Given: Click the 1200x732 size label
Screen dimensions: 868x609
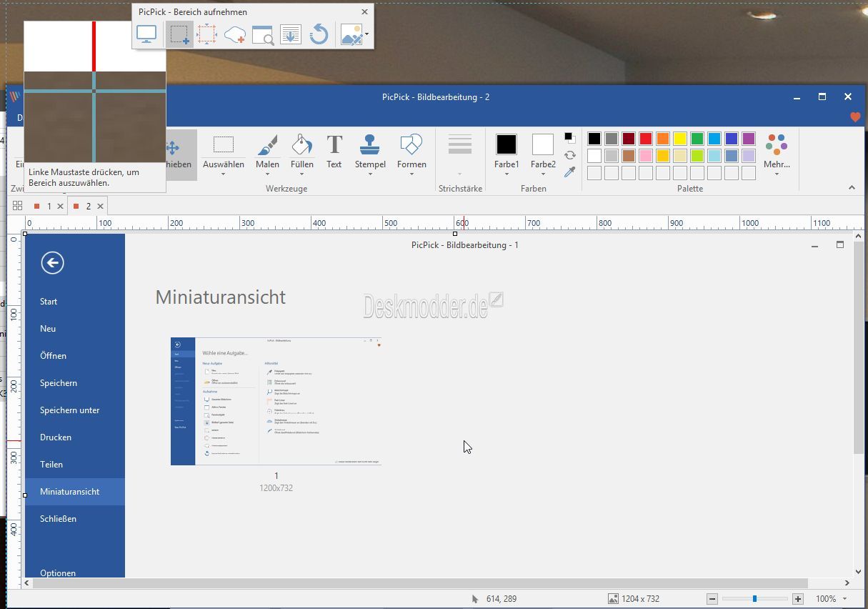Looking at the screenshot, I should (x=276, y=488).
